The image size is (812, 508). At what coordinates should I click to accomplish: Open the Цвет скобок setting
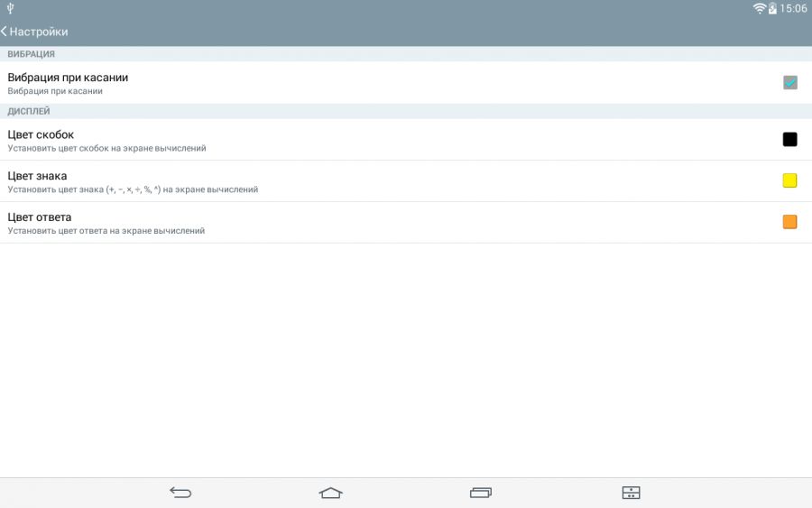(x=41, y=134)
